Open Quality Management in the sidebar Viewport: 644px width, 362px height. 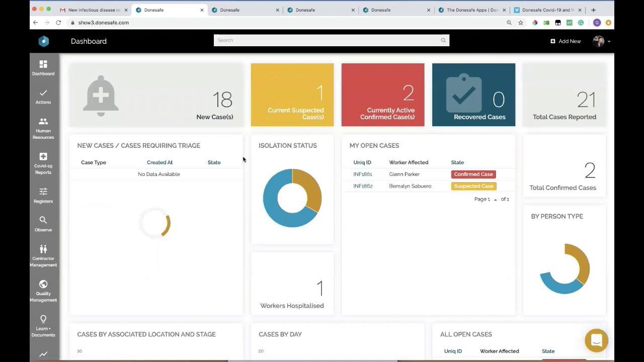[x=43, y=291]
